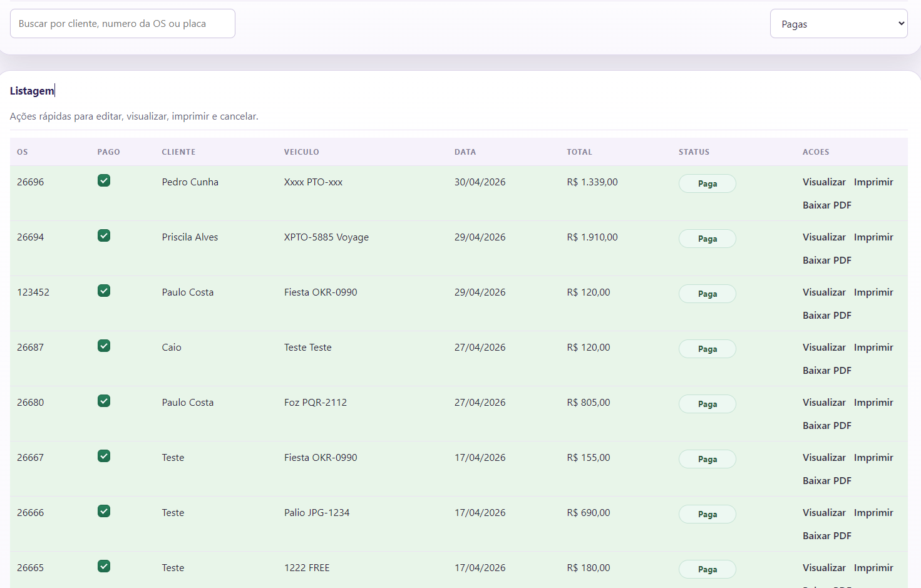The width and height of the screenshot is (921, 588).
Task: Open the Pagas status filter dropdown
Action: tap(838, 24)
